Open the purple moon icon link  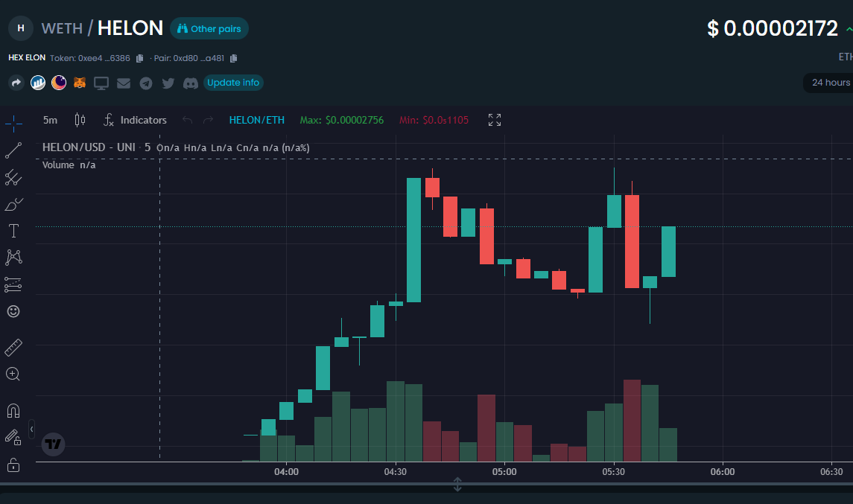click(59, 83)
